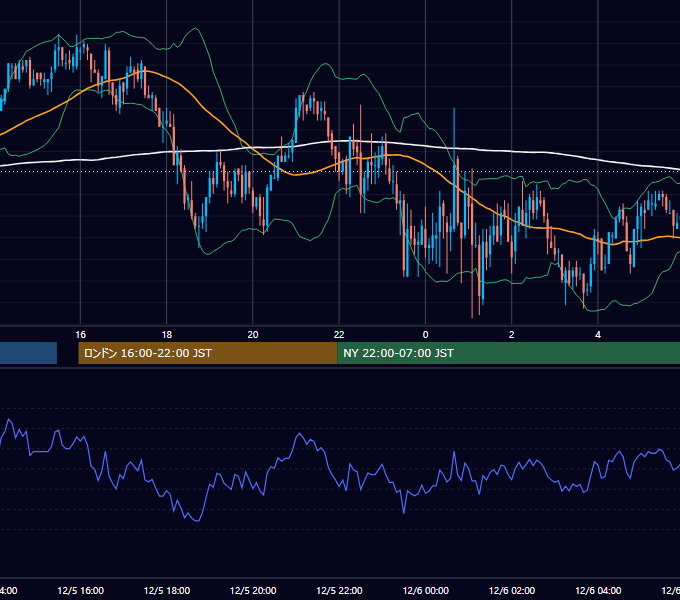
Task: Click the 20 hour label on upper axis
Action: pos(253,335)
